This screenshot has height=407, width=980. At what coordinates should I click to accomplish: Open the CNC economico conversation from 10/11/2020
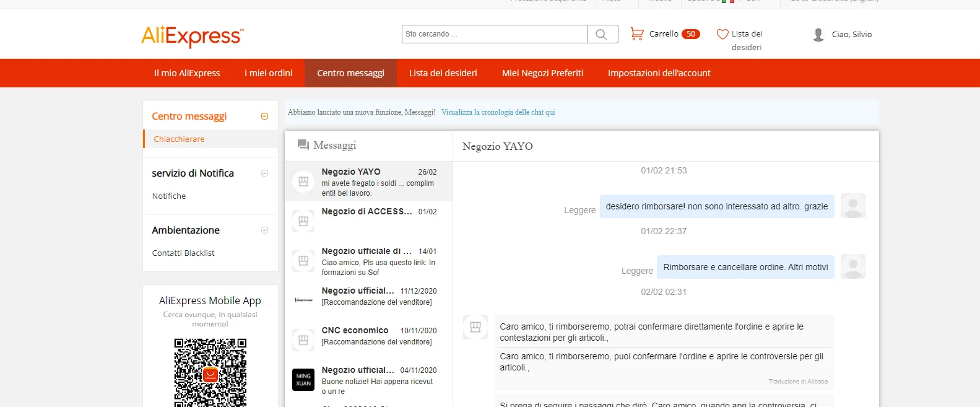click(369, 340)
